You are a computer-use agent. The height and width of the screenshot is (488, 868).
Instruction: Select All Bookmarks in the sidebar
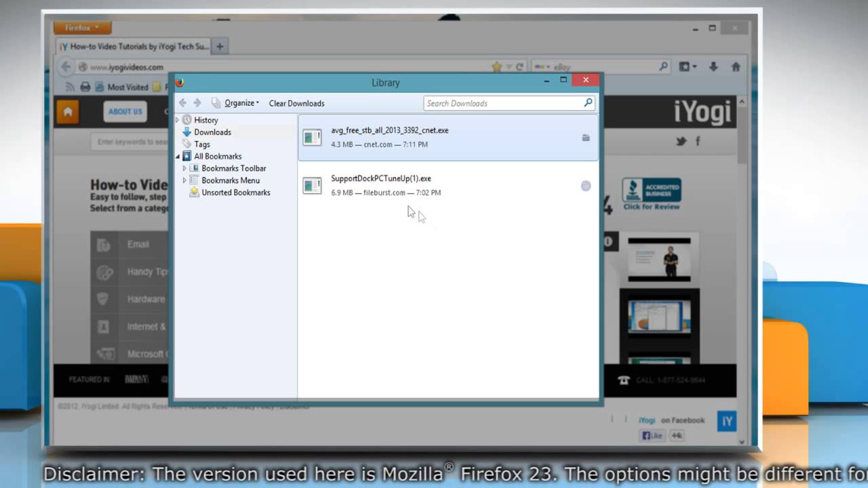218,157
